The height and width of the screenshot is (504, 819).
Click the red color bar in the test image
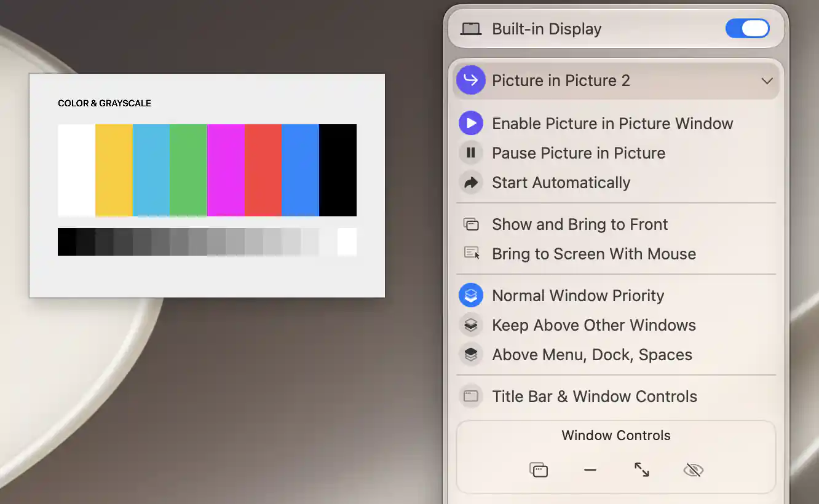pos(263,170)
